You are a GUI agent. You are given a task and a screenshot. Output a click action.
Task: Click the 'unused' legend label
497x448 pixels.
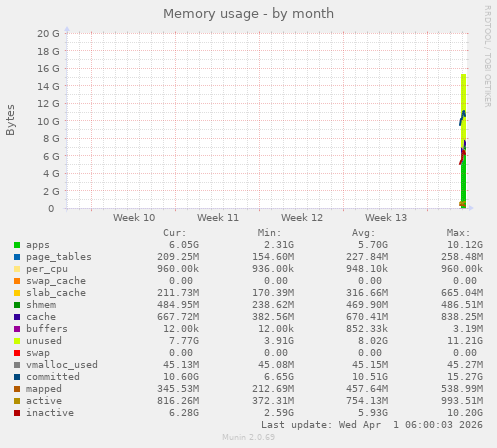pos(44,341)
